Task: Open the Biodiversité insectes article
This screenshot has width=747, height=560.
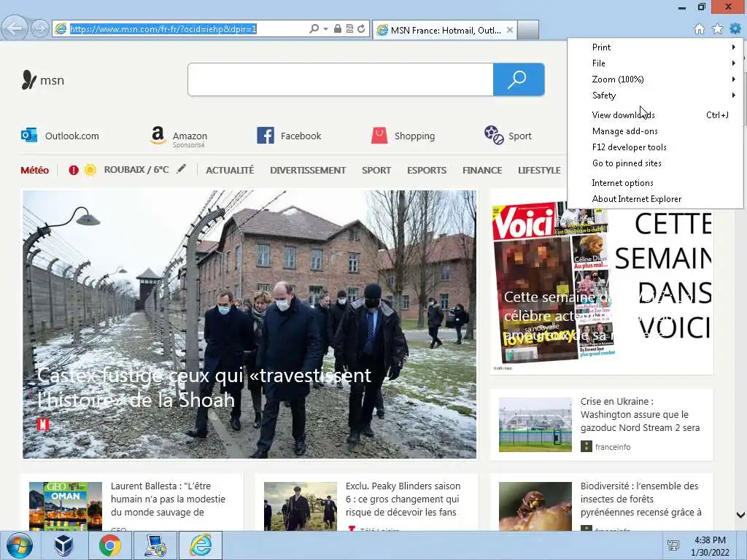Action: pyautogui.click(x=602, y=502)
